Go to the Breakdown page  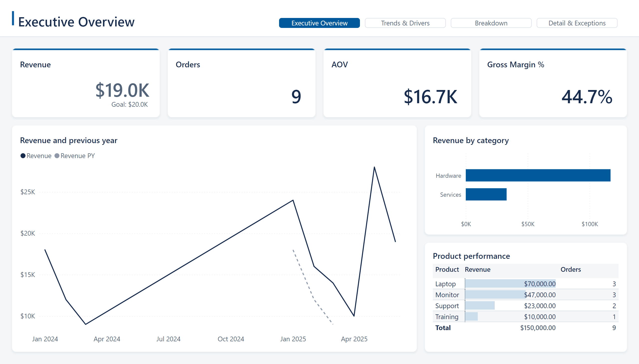[491, 23]
